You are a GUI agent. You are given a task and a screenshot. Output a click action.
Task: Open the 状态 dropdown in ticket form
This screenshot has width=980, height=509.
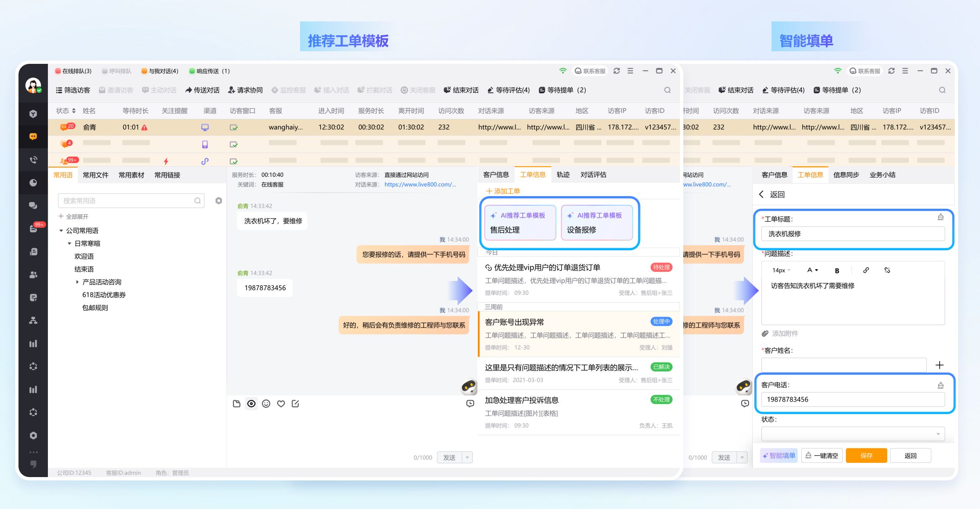[x=853, y=434]
